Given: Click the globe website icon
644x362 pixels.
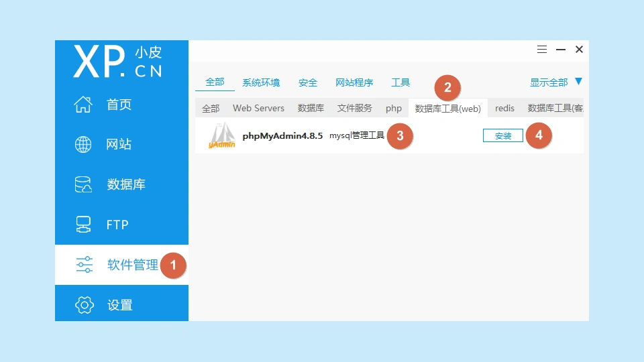Looking at the screenshot, I should [83, 145].
